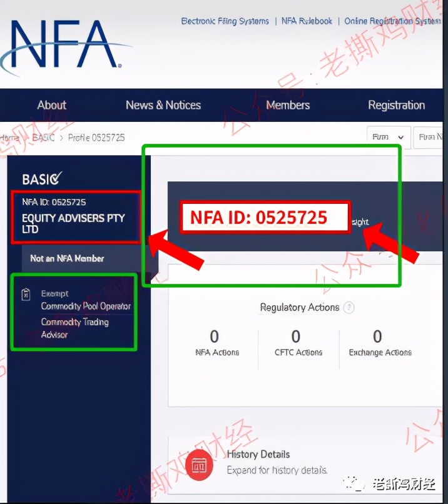Screen dimensions: 448x504
Task: View 0 CFTC Actions count
Action: (x=298, y=343)
